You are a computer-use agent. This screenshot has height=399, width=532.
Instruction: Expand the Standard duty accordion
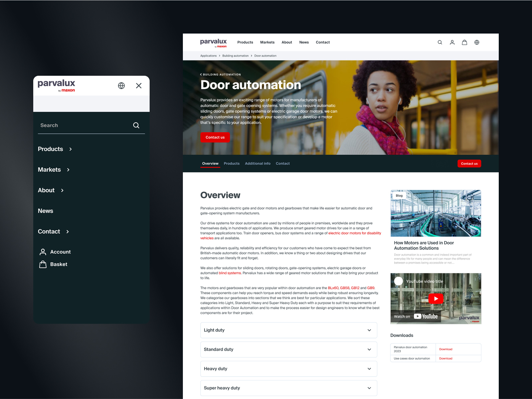point(289,349)
